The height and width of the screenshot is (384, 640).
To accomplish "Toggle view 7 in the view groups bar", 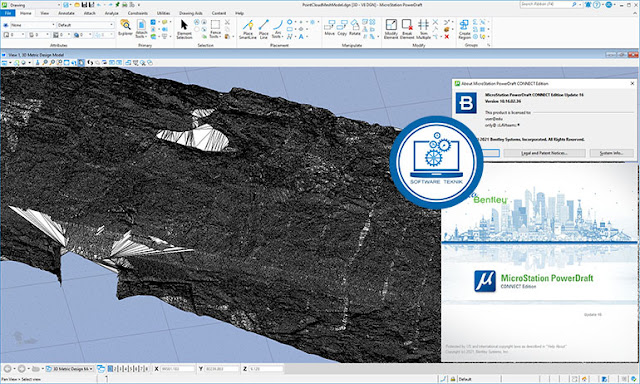I will [141, 369].
